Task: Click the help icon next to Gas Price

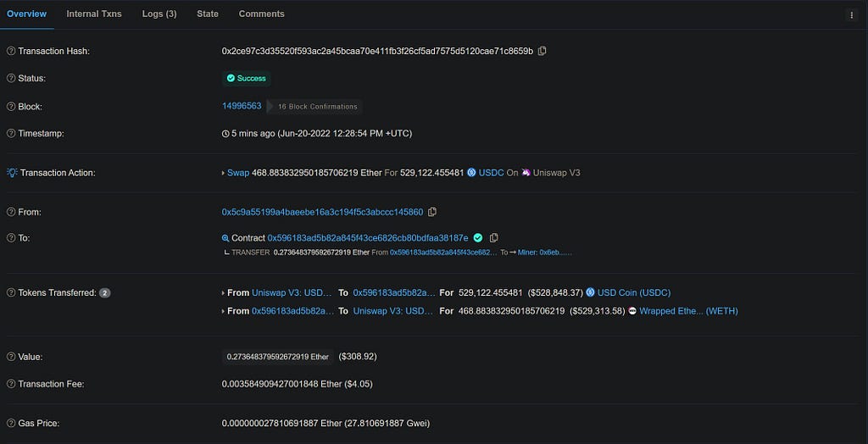Action: [x=11, y=424]
